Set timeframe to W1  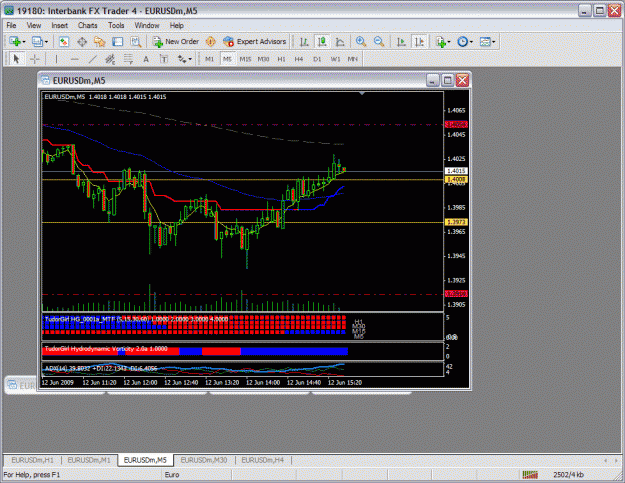pyautogui.click(x=335, y=59)
